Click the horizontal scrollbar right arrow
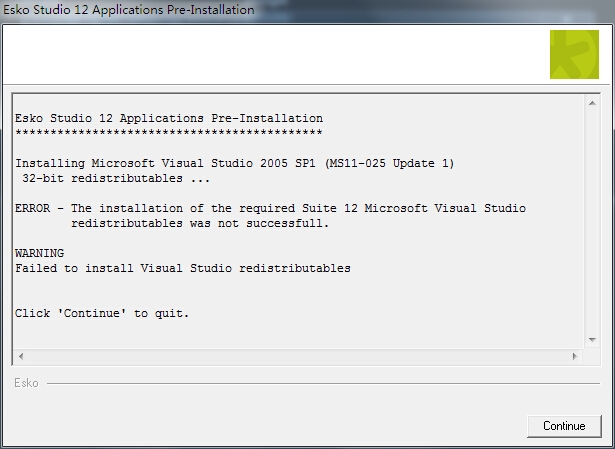 coord(574,356)
